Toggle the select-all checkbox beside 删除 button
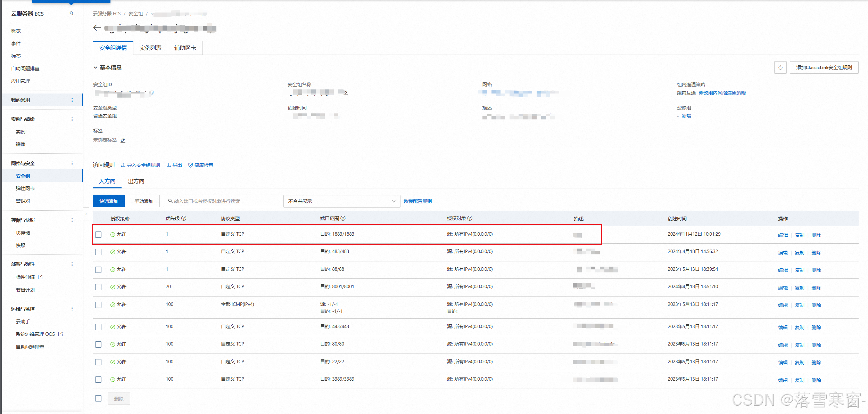868x414 pixels. tap(98, 398)
